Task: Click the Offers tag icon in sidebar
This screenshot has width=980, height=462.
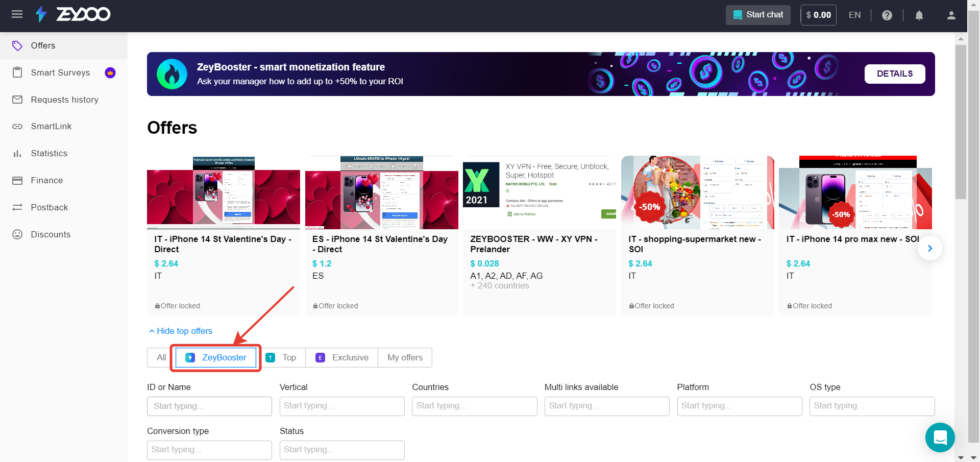Action: (x=17, y=45)
